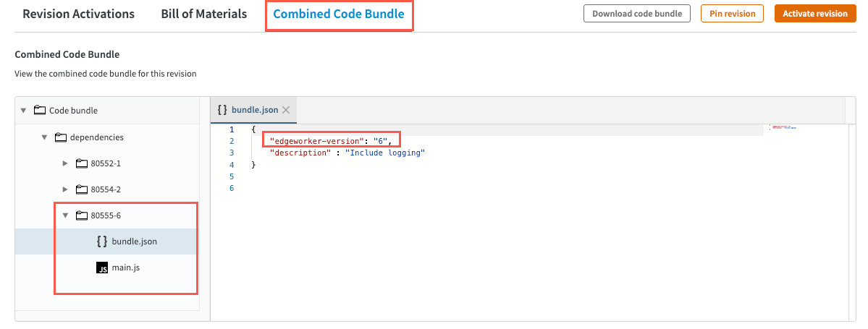This screenshot has width=868, height=329.
Task: Click the 80552-1 folder icon
Action: (81, 163)
